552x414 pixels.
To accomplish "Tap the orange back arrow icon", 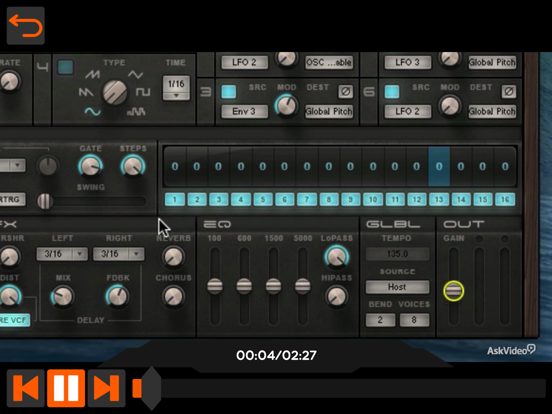I will point(26,26).
